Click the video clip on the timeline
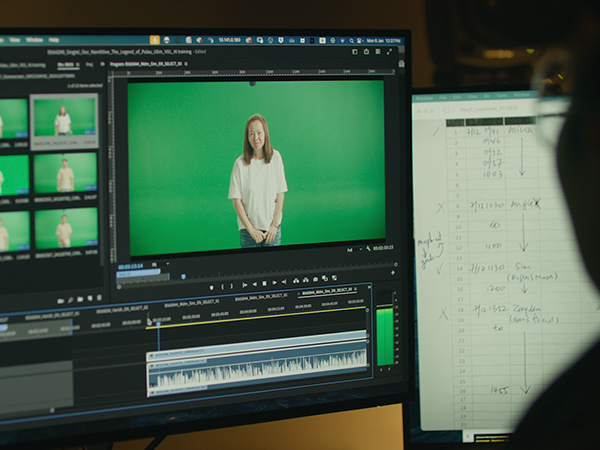 pos(256,345)
